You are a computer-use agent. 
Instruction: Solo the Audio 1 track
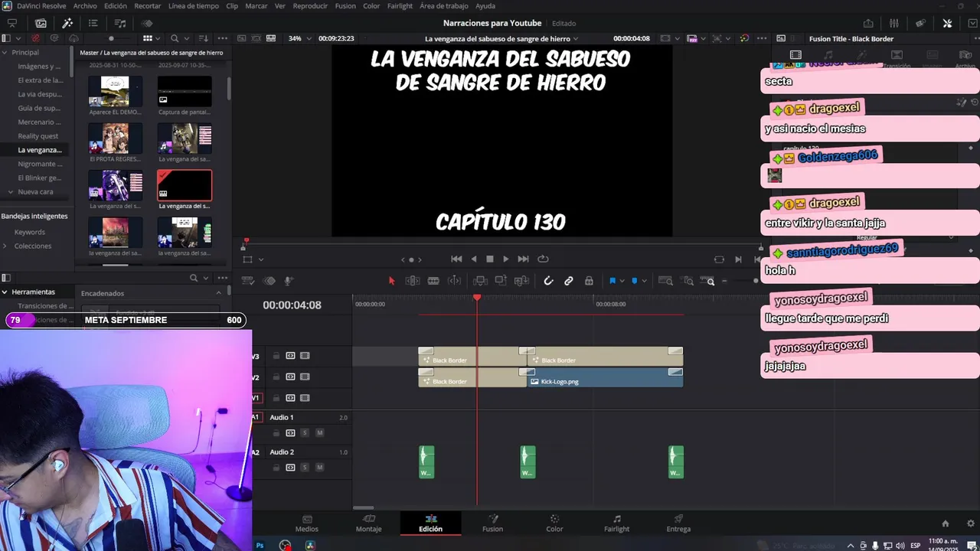tap(305, 433)
